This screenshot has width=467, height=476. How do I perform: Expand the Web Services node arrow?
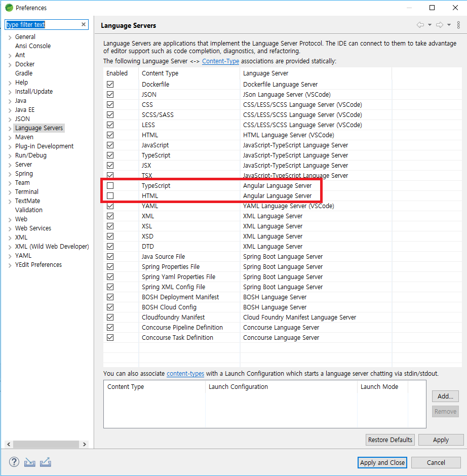pyautogui.click(x=10, y=228)
